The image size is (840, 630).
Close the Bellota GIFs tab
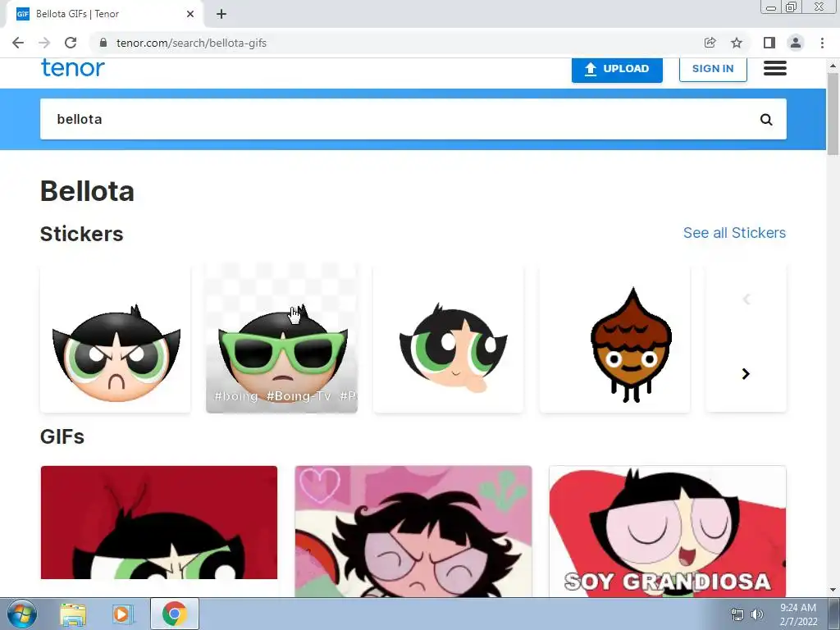pos(190,14)
